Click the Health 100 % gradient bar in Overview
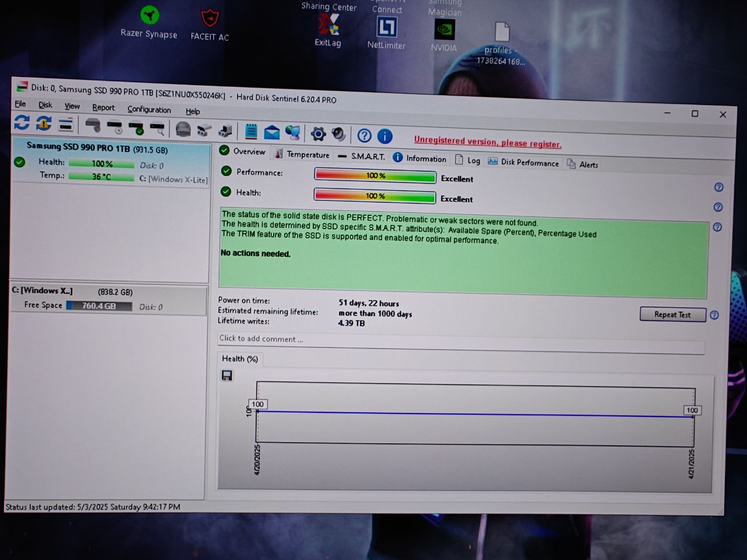Image resolution: width=747 pixels, height=560 pixels. (375, 196)
